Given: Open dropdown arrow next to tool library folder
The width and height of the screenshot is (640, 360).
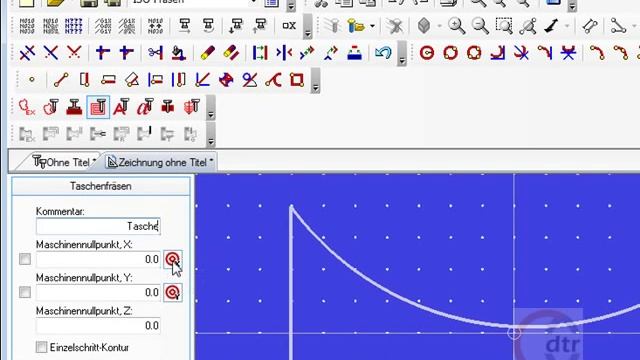Looking at the screenshot, I should 372,27.
